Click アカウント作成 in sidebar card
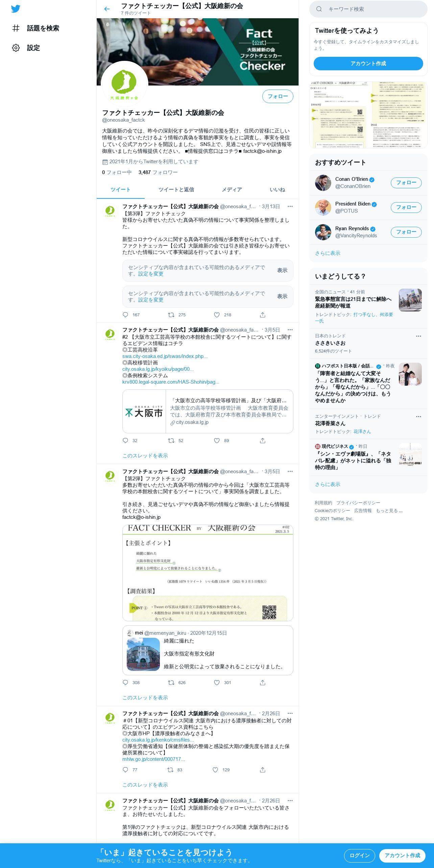The image size is (434, 868). tap(368, 64)
